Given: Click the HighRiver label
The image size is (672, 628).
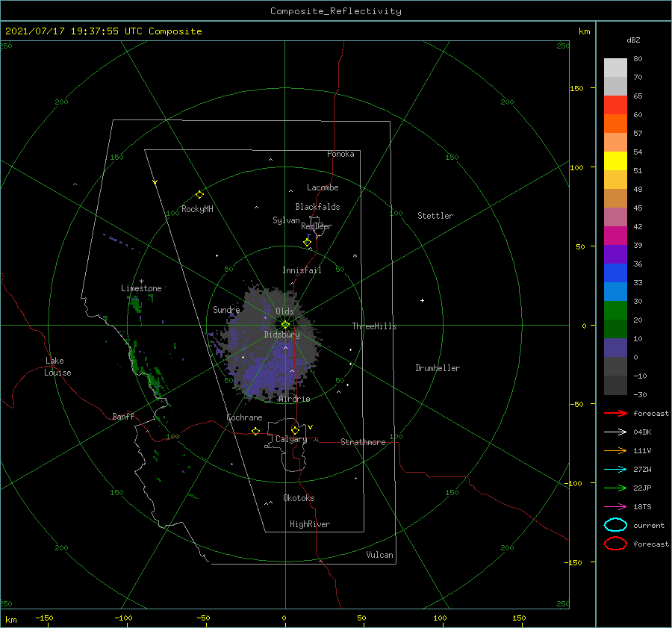Looking at the screenshot, I should coord(310,524).
